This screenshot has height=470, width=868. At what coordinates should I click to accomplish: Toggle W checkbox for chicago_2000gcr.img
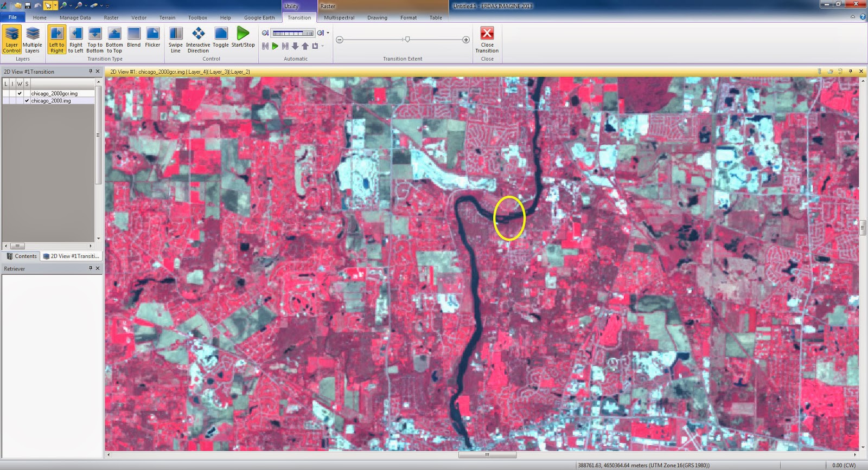tap(20, 93)
